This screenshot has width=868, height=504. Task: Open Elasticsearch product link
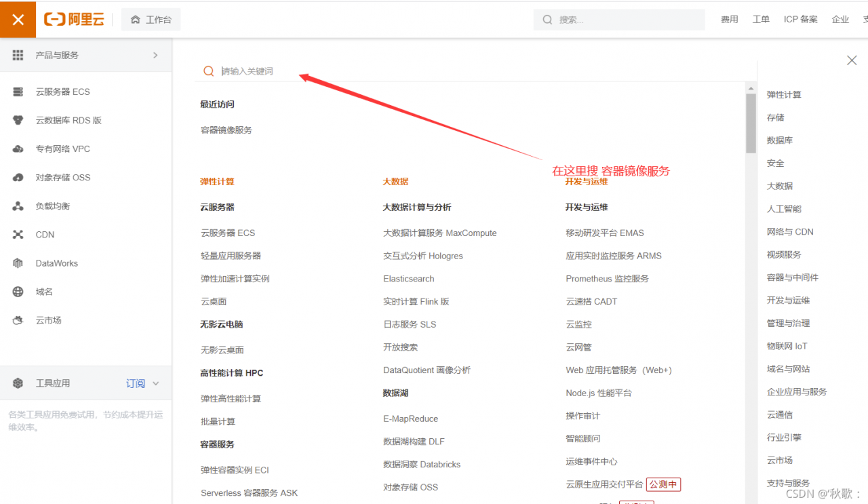(x=408, y=279)
